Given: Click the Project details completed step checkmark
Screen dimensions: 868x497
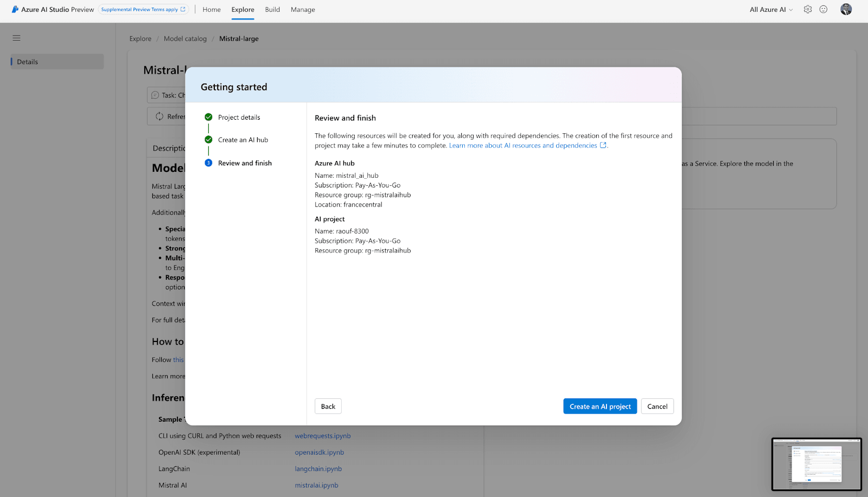Looking at the screenshot, I should pyautogui.click(x=208, y=117).
